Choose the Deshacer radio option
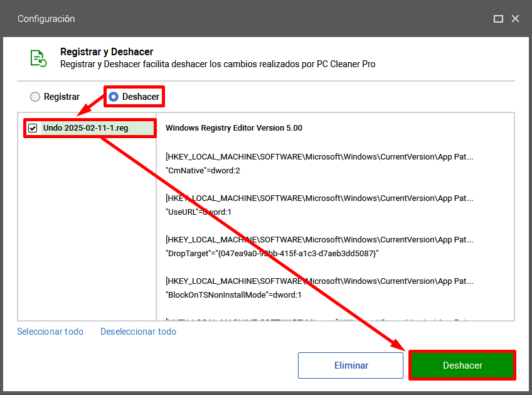Viewport: 532px width, 395px height. [114, 97]
